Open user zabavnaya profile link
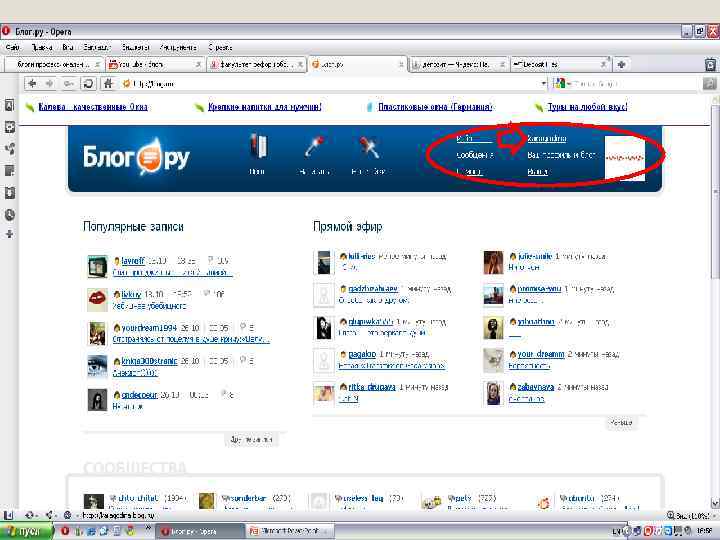 click(x=535, y=387)
